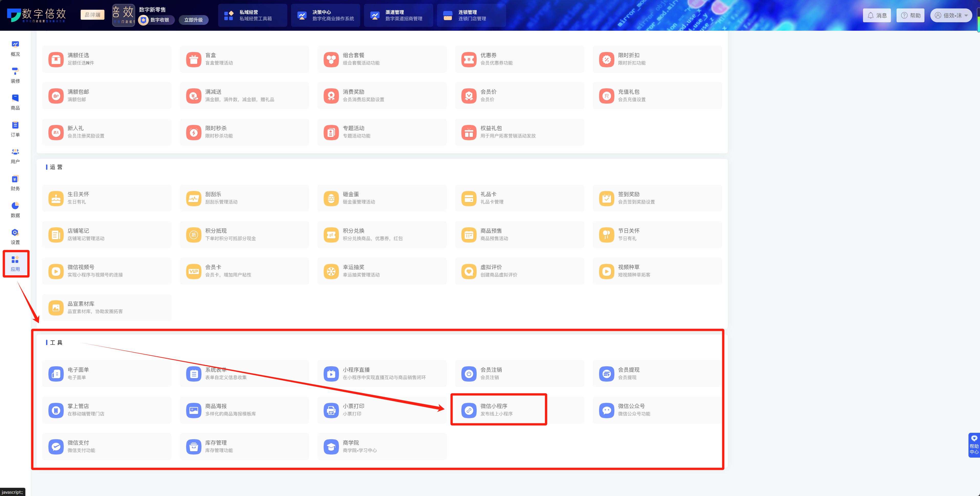Click the 小票打印 printer icon

331,410
